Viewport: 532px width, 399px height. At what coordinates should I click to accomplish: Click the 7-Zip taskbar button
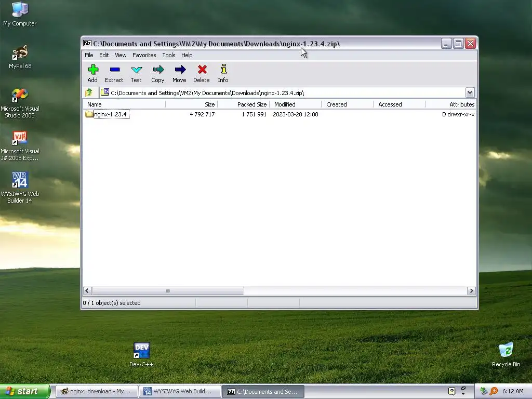[263, 391]
